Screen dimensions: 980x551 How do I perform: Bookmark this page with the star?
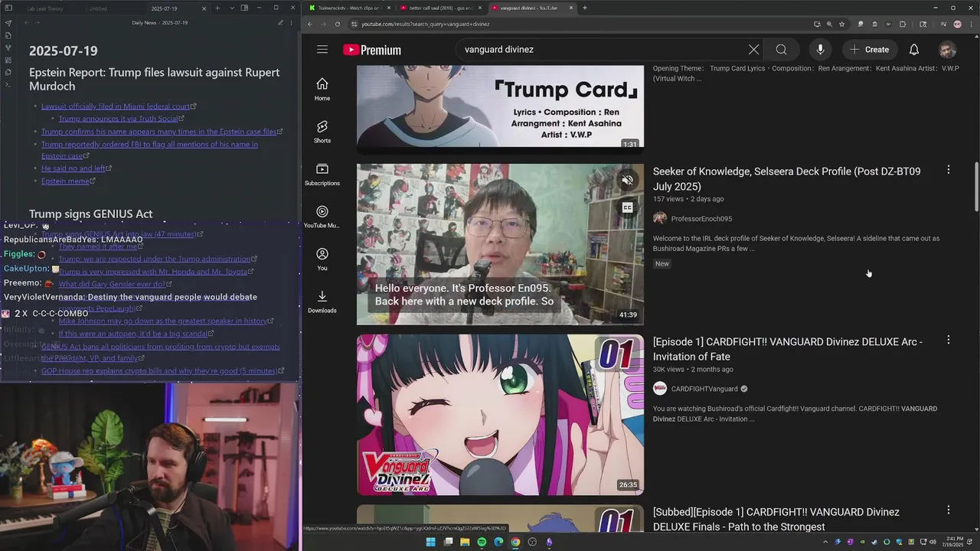(841, 24)
